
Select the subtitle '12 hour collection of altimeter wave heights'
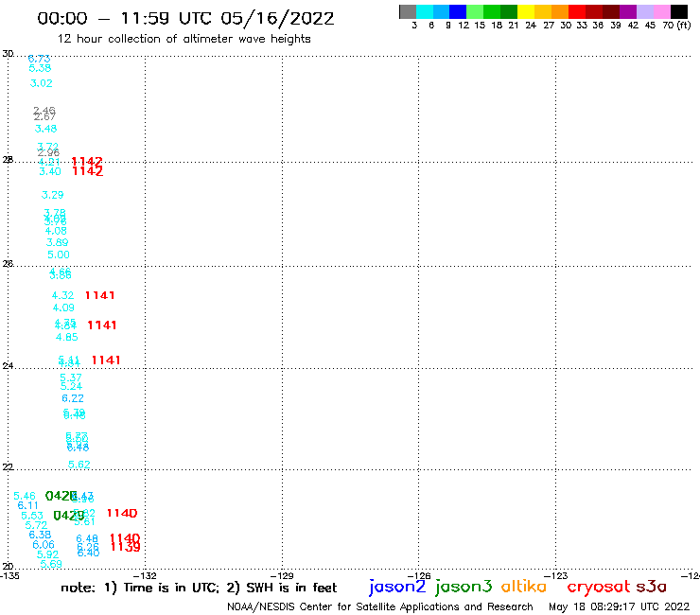click(x=184, y=39)
